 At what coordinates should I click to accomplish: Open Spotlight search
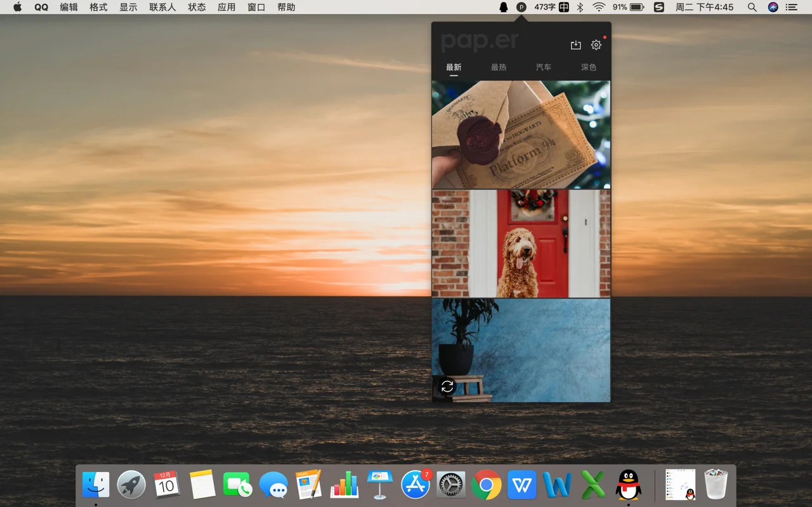tap(752, 7)
